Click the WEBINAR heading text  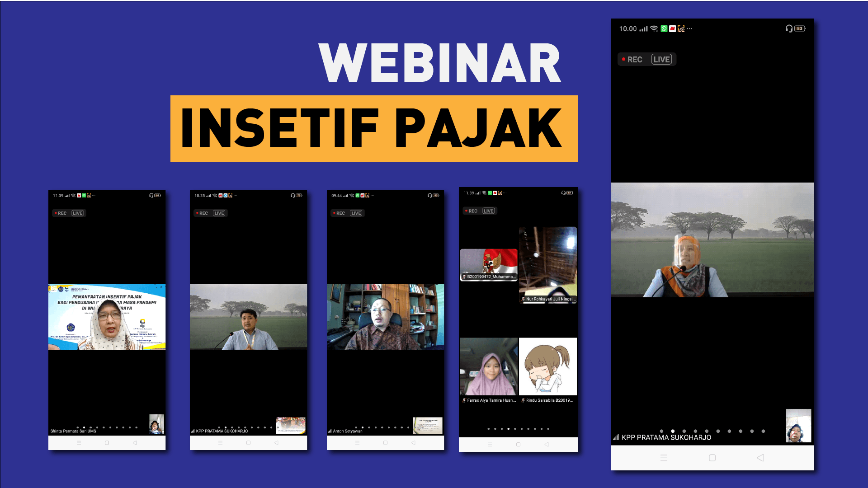(x=439, y=63)
